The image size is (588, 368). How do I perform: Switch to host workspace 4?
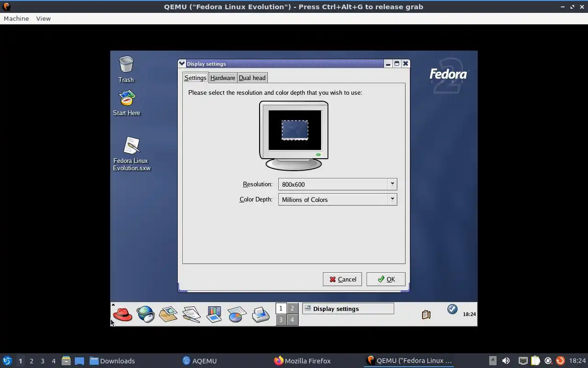pyautogui.click(x=53, y=361)
